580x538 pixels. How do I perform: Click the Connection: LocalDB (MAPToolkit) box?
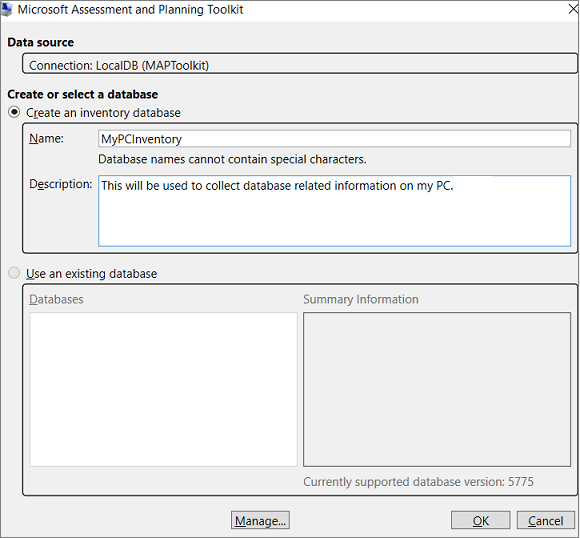click(x=300, y=64)
